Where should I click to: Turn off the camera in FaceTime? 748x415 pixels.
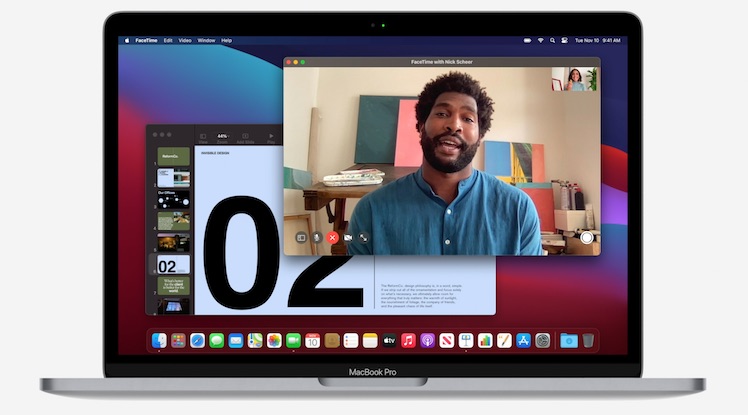tap(348, 238)
